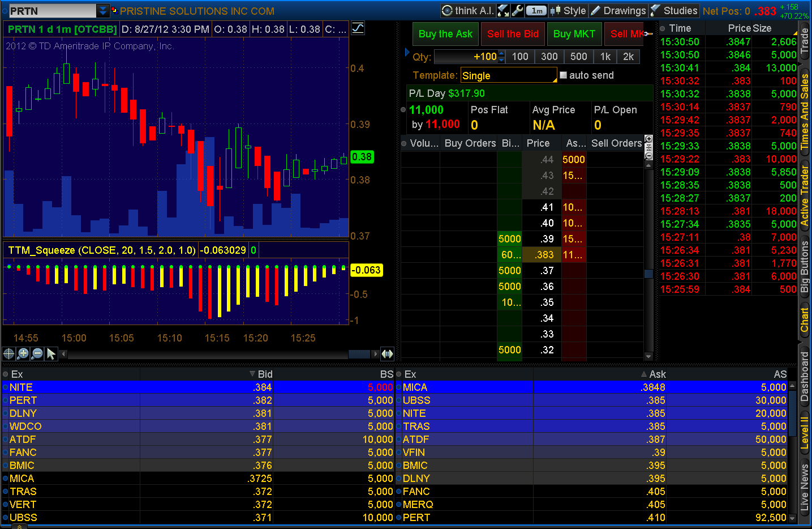Click the expand-width arrows icon below chart
The height and width of the screenshot is (529, 812).
pos(387,354)
